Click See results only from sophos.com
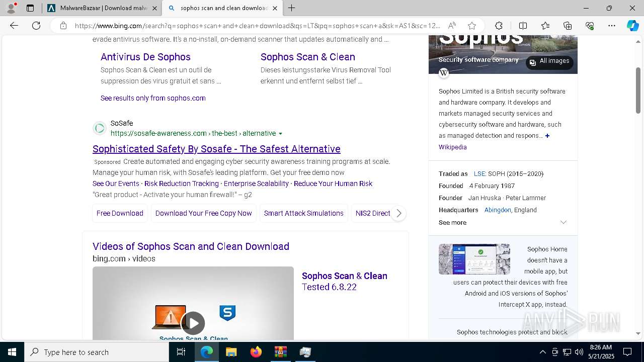Viewport: 644px width, 362px height. [x=153, y=98]
